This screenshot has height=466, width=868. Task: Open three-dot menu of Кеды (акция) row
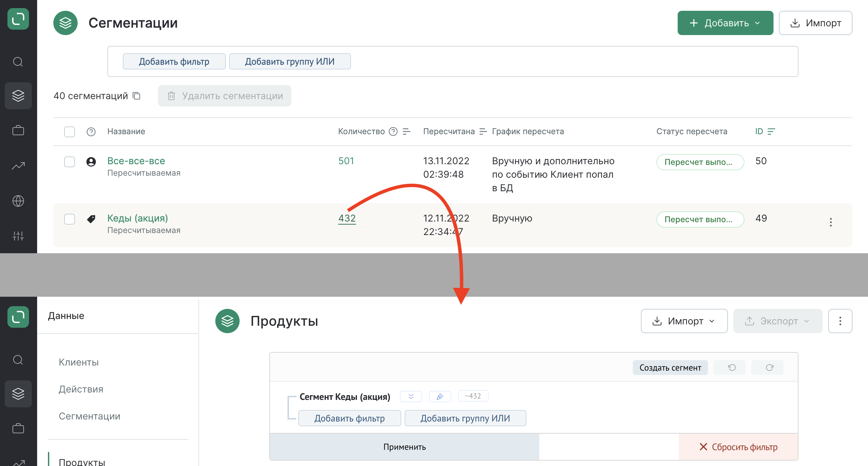[831, 222]
